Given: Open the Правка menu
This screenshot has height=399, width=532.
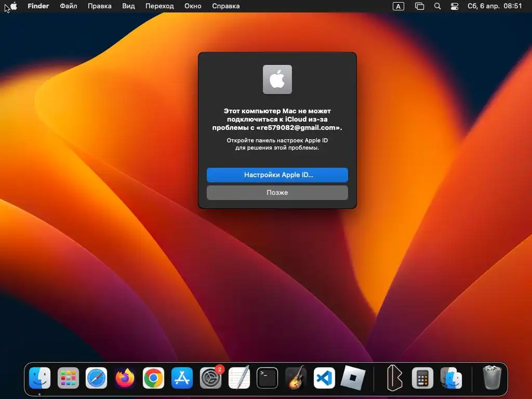Looking at the screenshot, I should point(99,6).
